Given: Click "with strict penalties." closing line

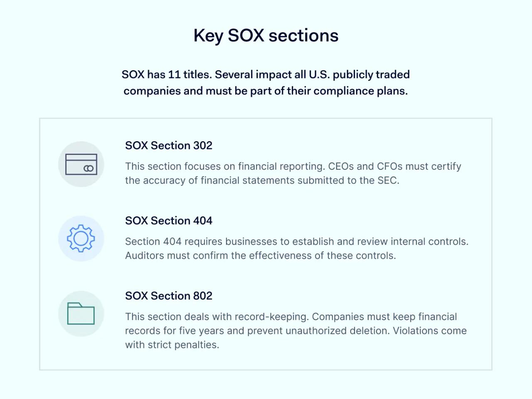Looking at the screenshot, I should point(172,345).
